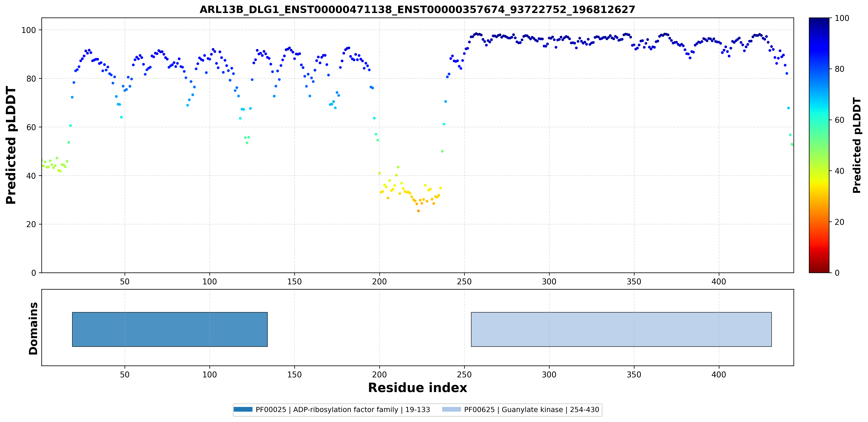Click the Domains axis label
868x422 pixels.
click(33, 328)
